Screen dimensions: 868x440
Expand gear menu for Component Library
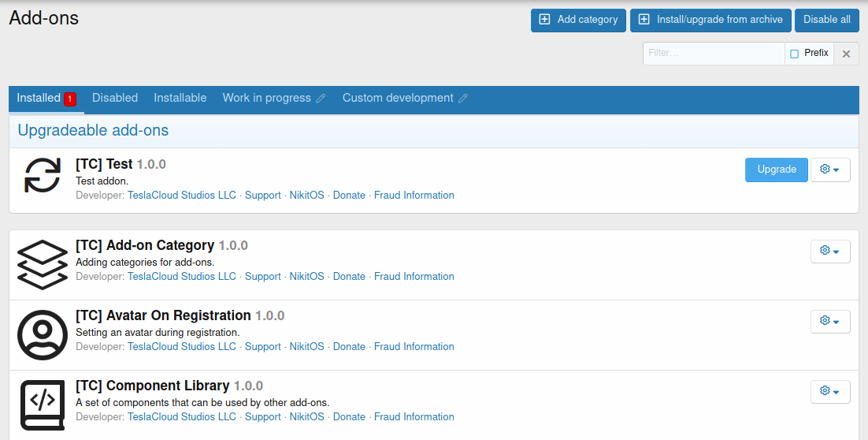829,391
